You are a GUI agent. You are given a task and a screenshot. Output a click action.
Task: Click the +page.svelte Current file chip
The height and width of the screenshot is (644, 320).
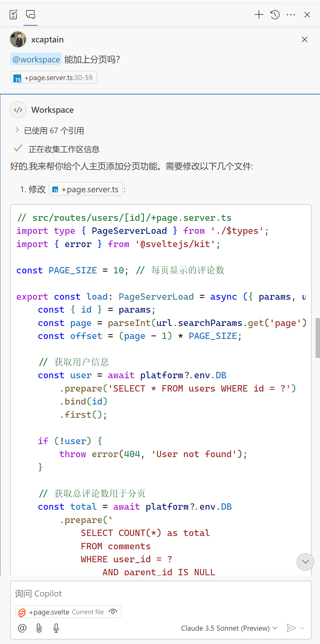tap(68, 612)
